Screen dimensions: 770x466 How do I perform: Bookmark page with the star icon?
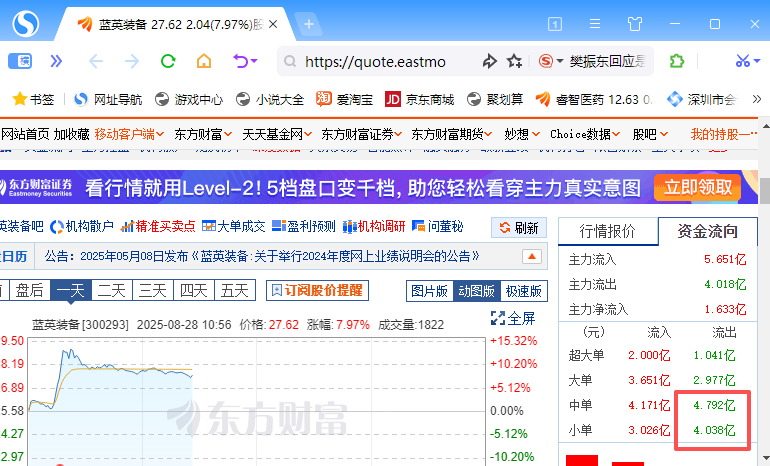pos(514,61)
